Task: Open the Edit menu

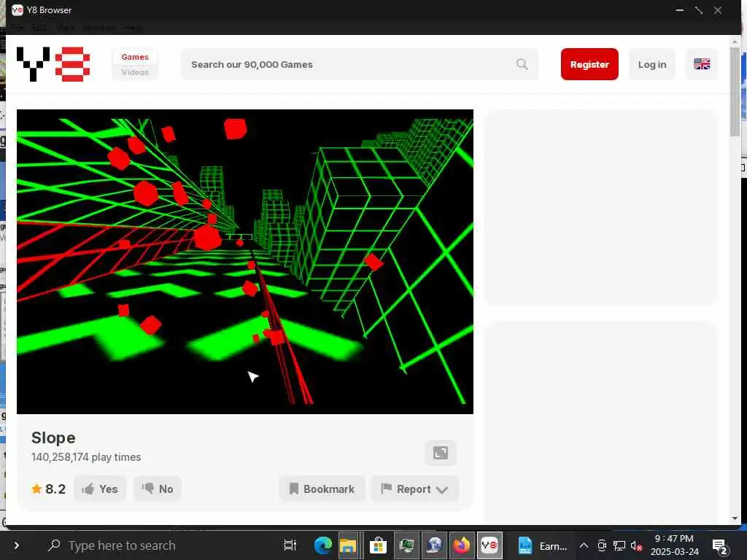Action: (x=39, y=27)
